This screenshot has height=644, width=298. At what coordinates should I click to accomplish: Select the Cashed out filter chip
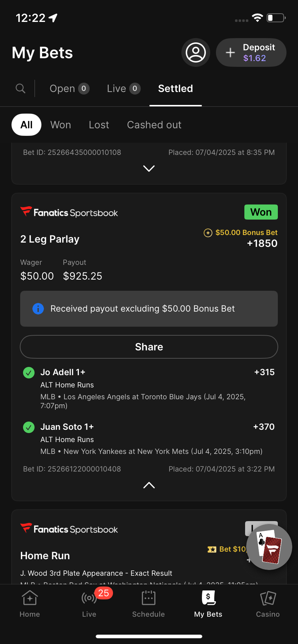154,125
